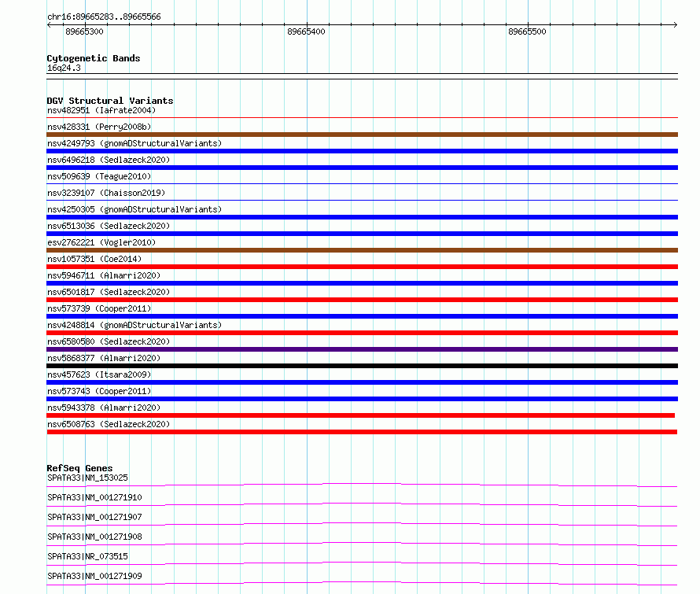
Task: Open variant nsv4248814 (gnomADStructuralVariants) label
Action: click(134, 325)
